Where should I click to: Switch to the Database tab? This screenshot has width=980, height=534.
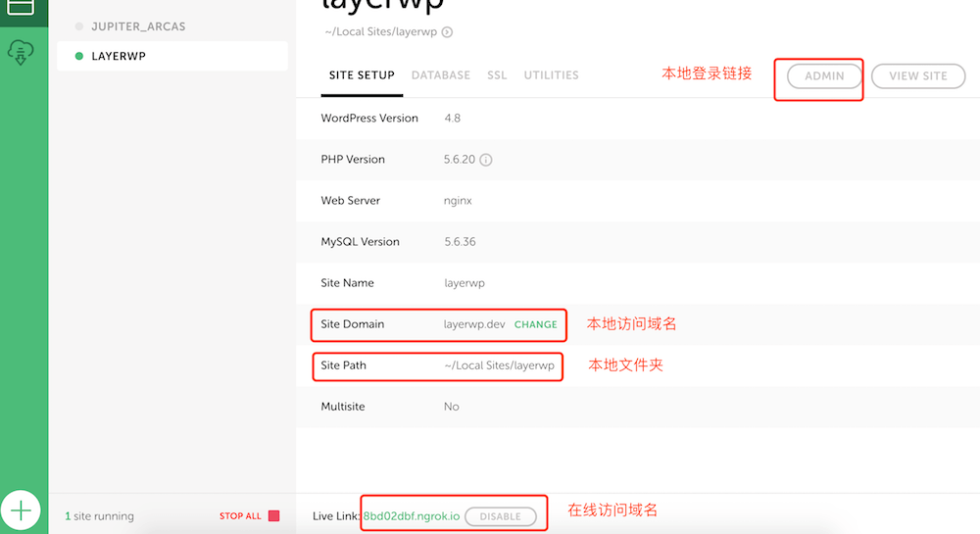point(440,75)
